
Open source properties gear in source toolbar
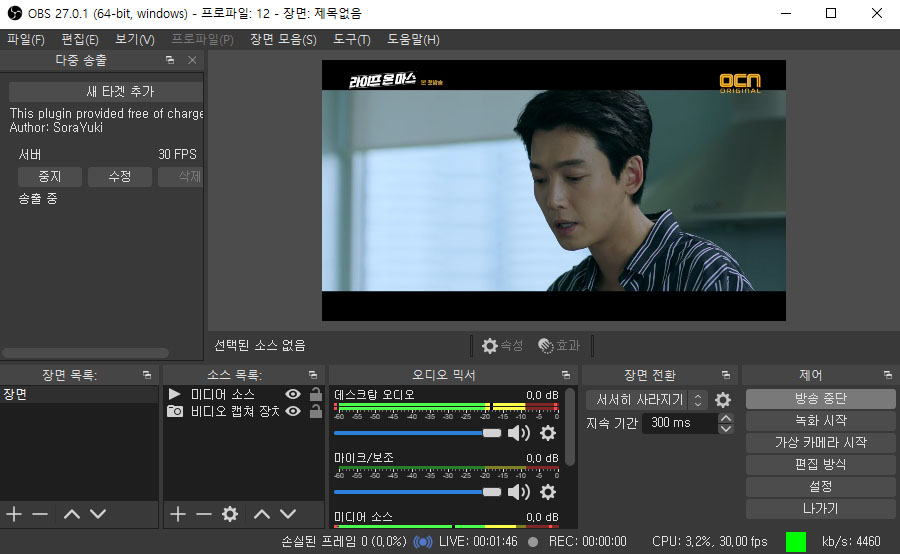[230, 514]
